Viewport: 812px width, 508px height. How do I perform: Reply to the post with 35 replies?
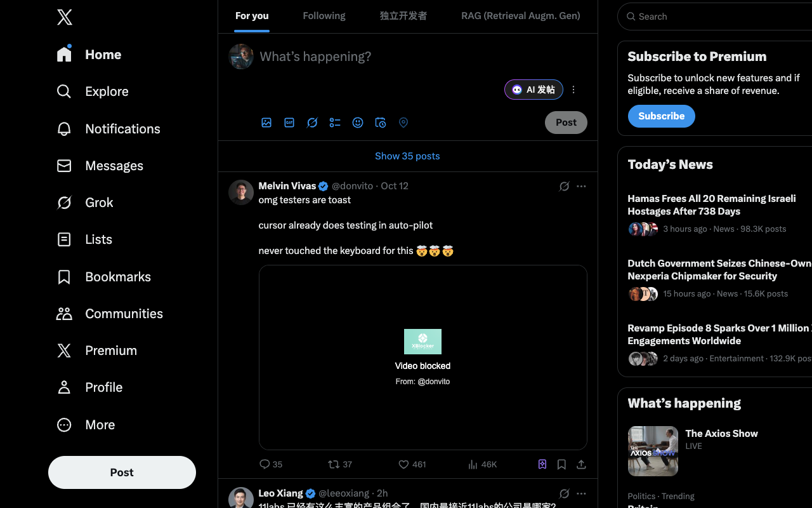coord(271,464)
